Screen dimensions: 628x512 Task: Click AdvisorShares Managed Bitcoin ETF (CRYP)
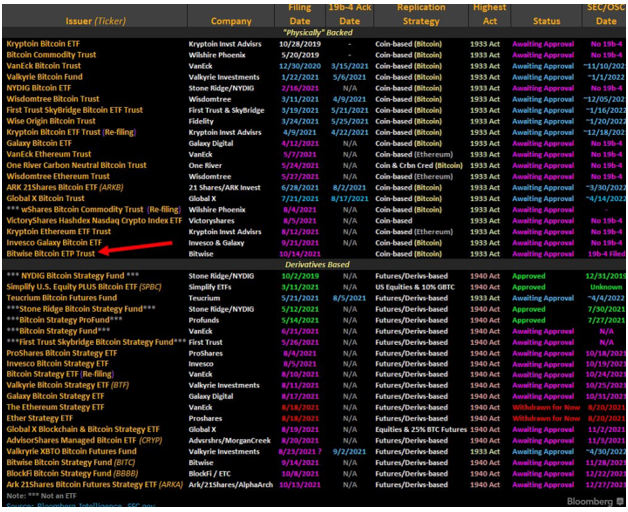point(85,440)
